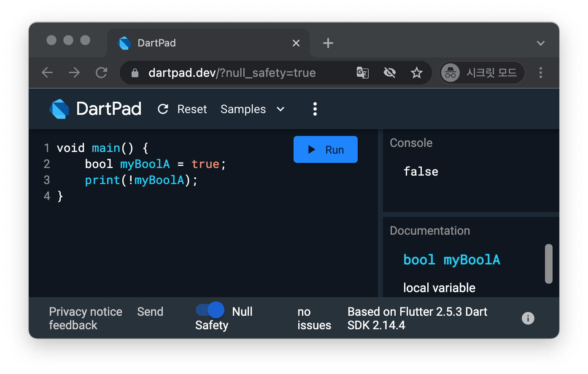This screenshot has width=588, height=374.
Task: Click the crossed-out eye icon in the address bar
Action: 390,73
